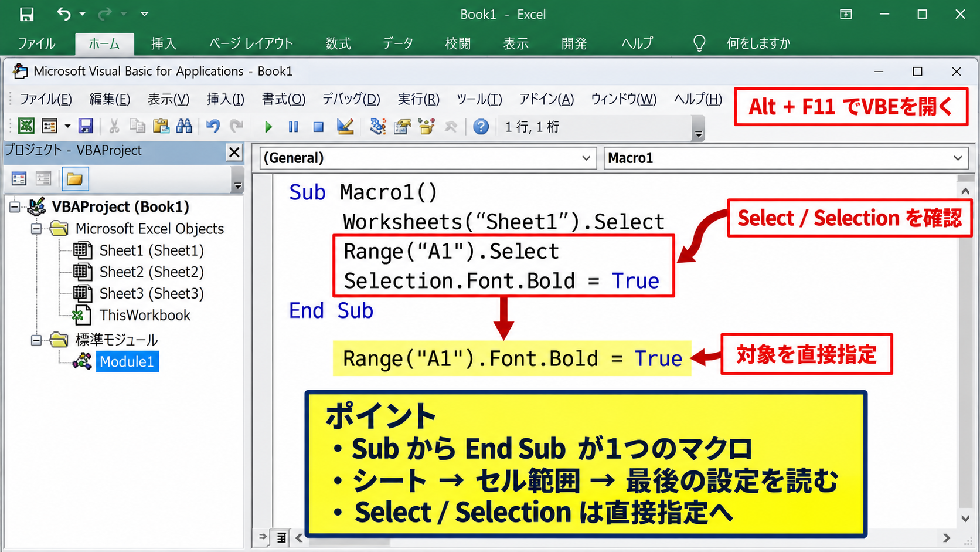This screenshot has width=980, height=552.
Task: Click Excel Undo in Quick Access Toolbar
Action: pos(64,14)
